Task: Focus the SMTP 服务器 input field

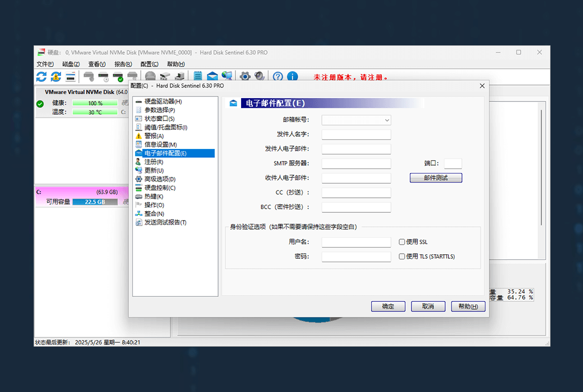Action: (356, 164)
